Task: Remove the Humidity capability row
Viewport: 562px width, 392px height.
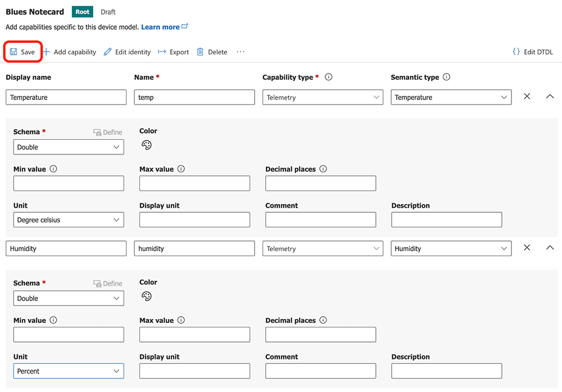Action: [x=527, y=248]
